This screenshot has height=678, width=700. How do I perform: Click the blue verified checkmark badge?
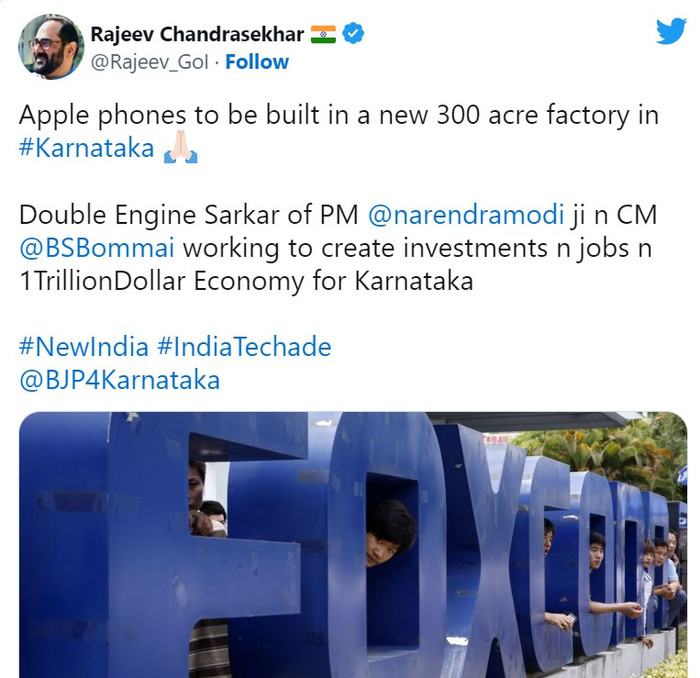click(x=353, y=33)
